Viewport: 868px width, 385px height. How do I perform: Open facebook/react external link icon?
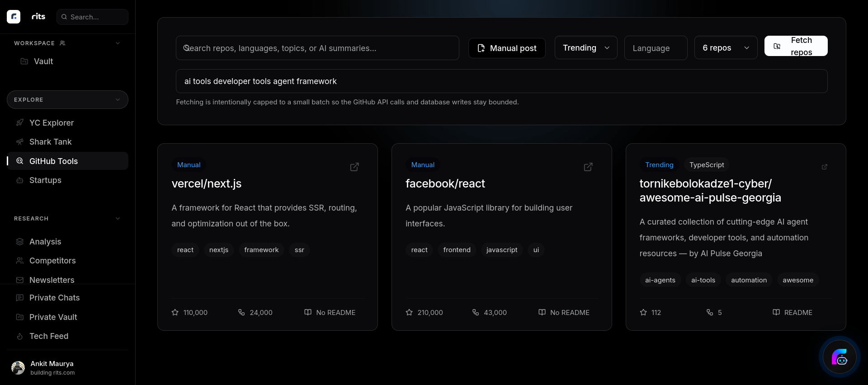[588, 167]
